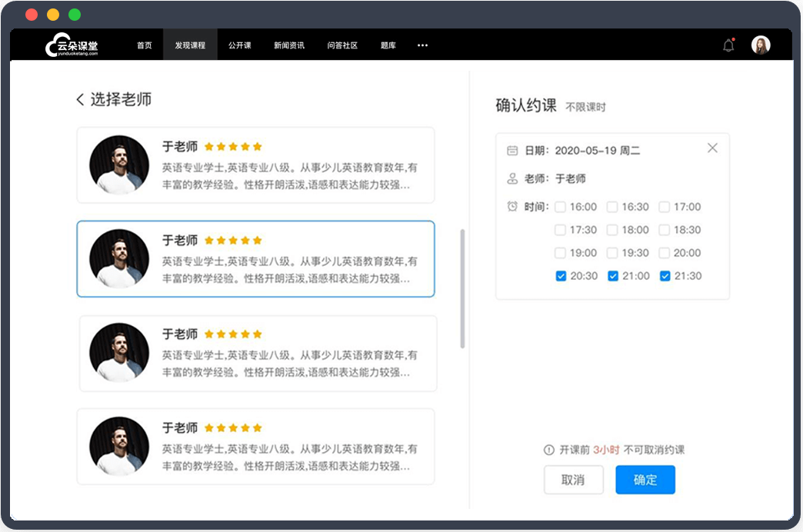803x532 pixels.
Task: Click the 不限课时 label
Action: tap(585, 107)
